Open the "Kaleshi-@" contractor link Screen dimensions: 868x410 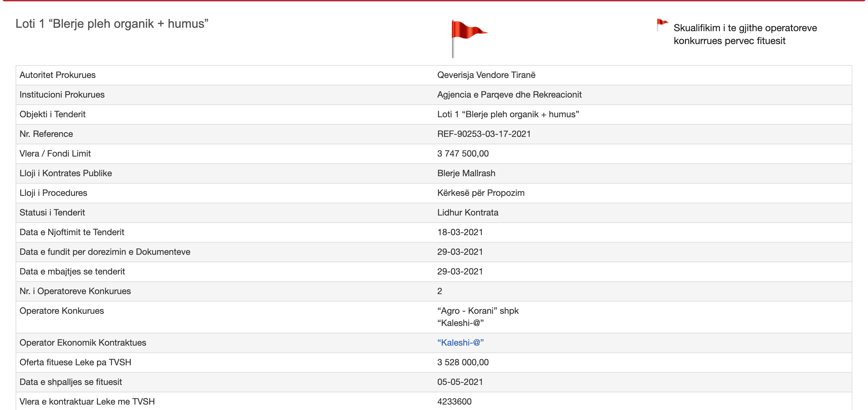460,343
